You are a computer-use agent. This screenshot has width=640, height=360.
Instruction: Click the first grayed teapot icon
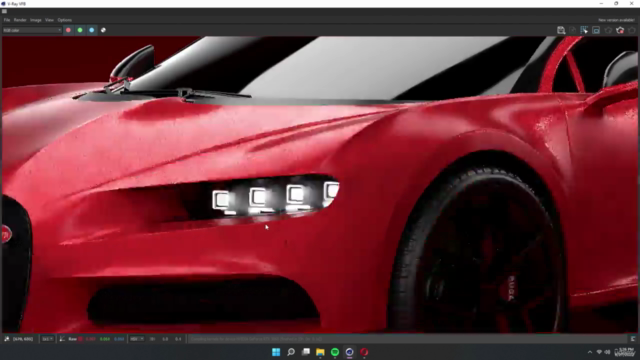pos(608,30)
